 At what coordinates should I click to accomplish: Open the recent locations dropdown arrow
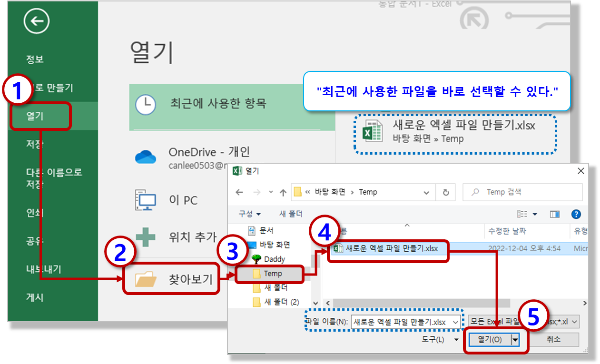pyautogui.click(x=271, y=192)
